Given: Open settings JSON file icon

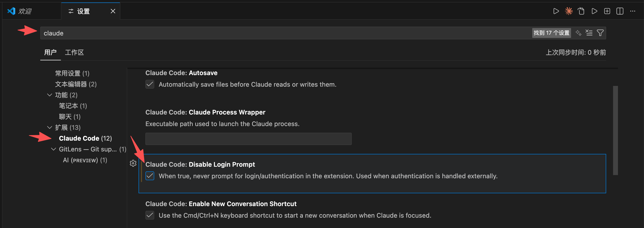Looking at the screenshot, I should (581, 11).
